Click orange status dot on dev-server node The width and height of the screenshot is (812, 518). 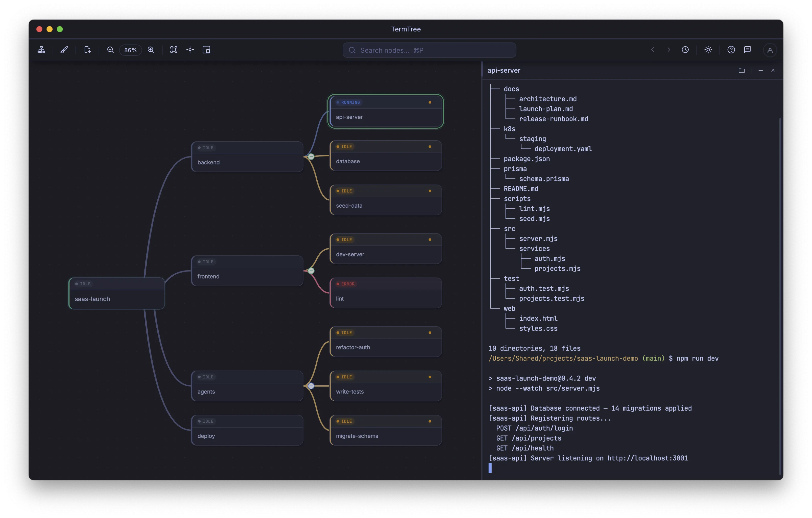[x=430, y=240]
